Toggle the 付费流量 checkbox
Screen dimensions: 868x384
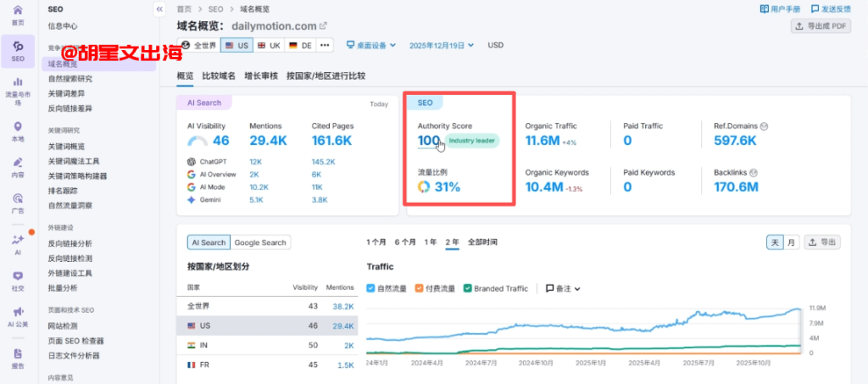click(x=419, y=288)
